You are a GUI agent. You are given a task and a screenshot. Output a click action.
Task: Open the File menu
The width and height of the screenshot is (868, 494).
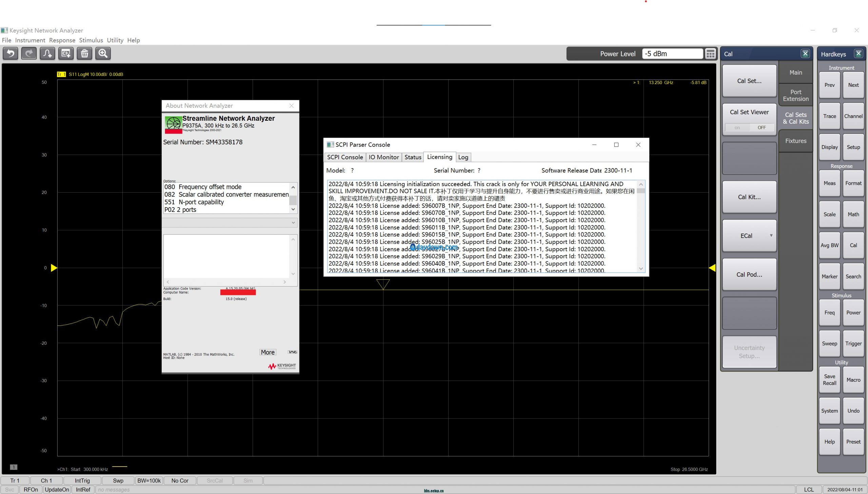(6, 40)
